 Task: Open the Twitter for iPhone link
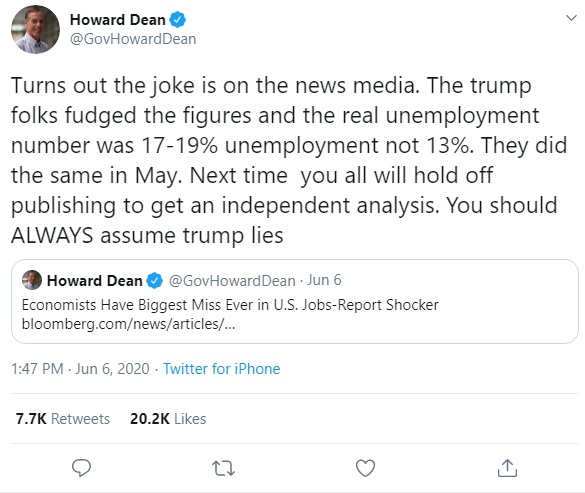click(x=222, y=369)
